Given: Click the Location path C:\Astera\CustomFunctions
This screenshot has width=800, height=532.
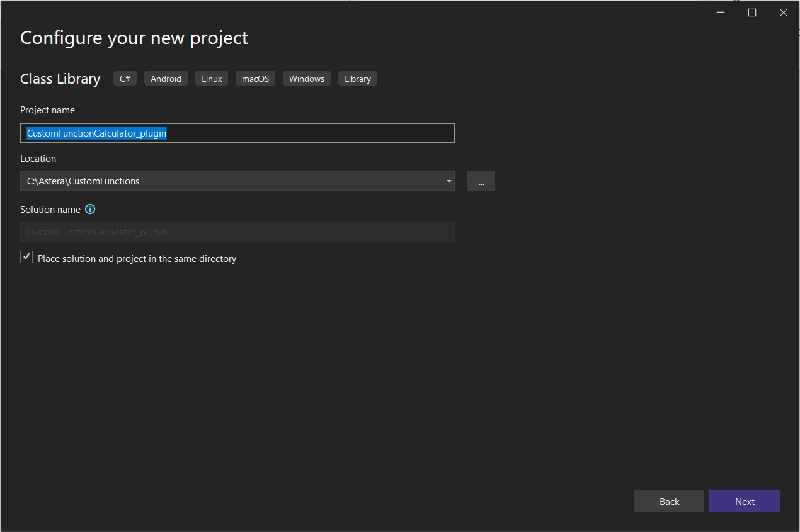Looking at the screenshot, I should pyautogui.click(x=83, y=181).
